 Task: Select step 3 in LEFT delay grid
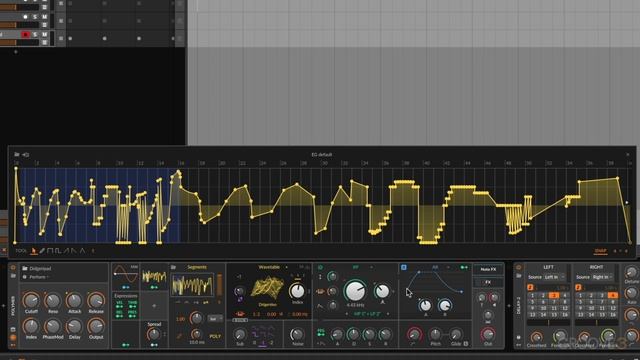point(554,296)
